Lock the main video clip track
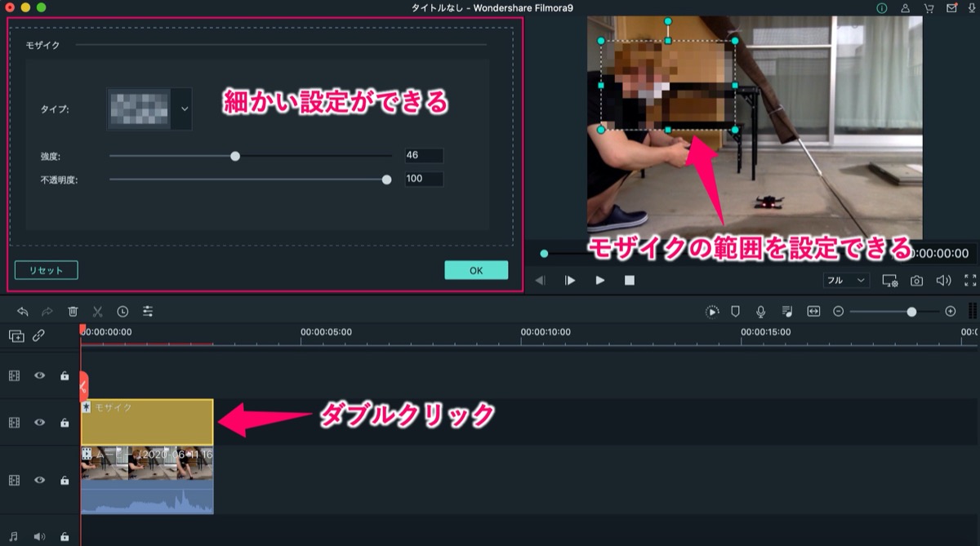980x546 pixels. [x=65, y=481]
